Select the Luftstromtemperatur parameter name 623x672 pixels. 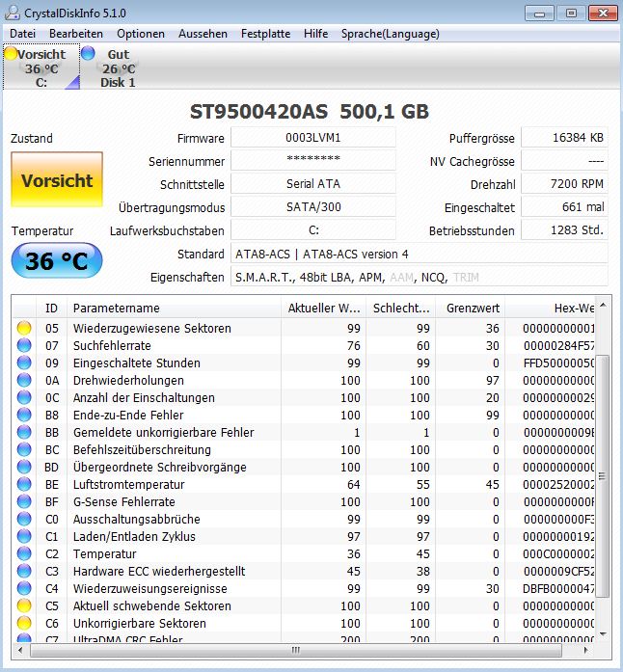point(128,484)
